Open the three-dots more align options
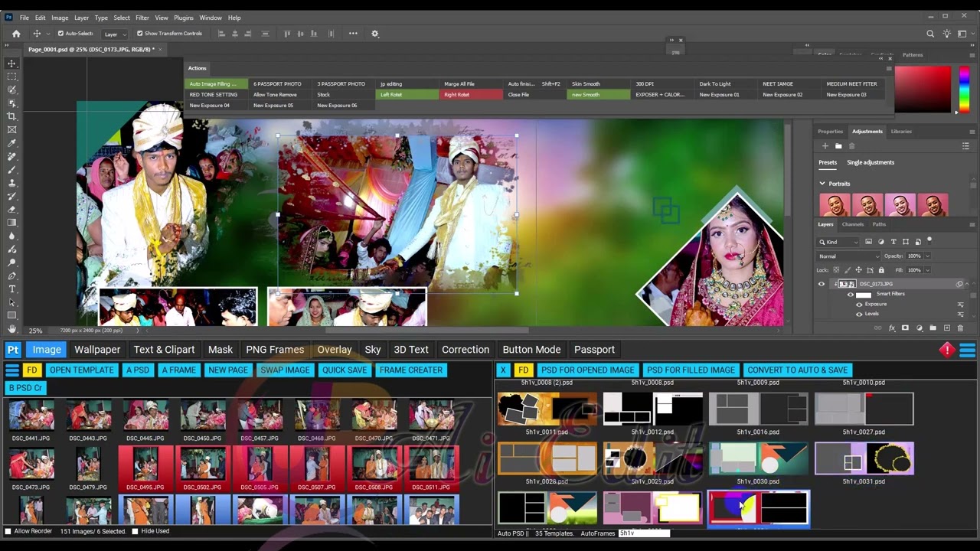Image resolution: width=980 pixels, height=551 pixels. pos(353,34)
